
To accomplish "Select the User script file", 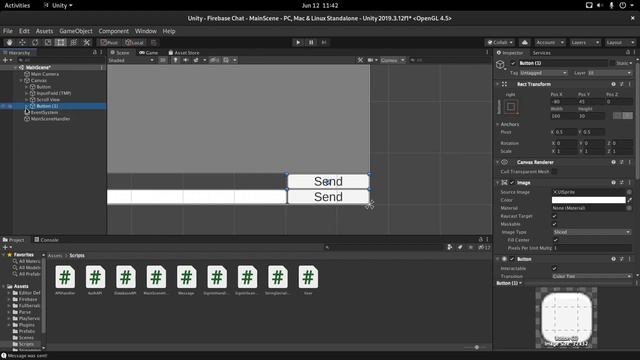I will (308, 280).
